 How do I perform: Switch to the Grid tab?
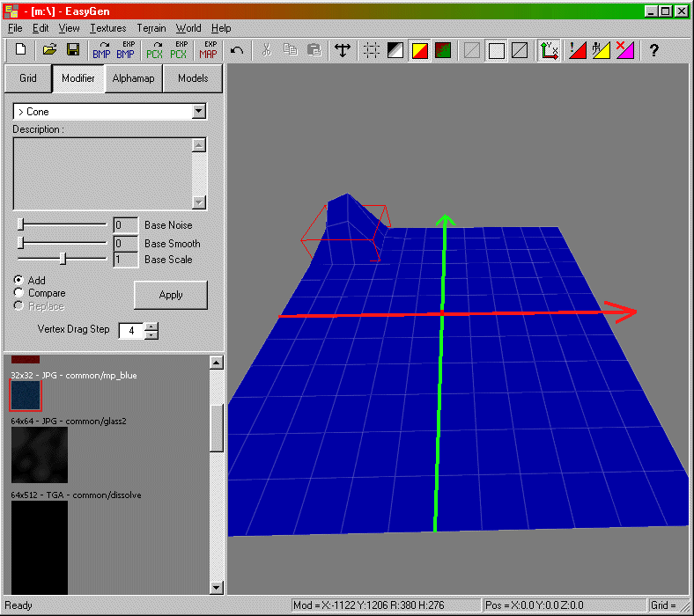28,78
